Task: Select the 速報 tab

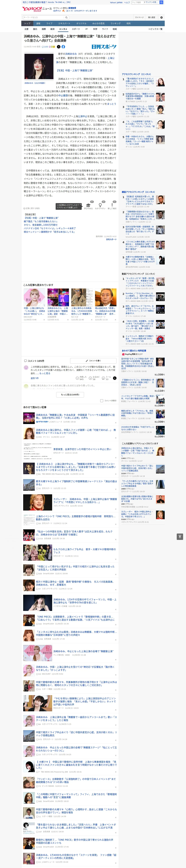Action: 38,24
